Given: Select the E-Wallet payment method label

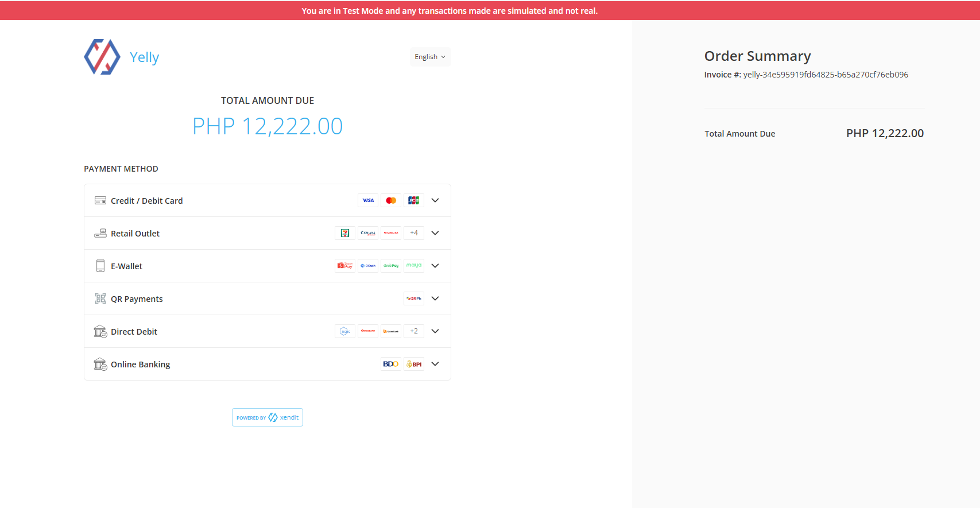Looking at the screenshot, I should point(126,266).
